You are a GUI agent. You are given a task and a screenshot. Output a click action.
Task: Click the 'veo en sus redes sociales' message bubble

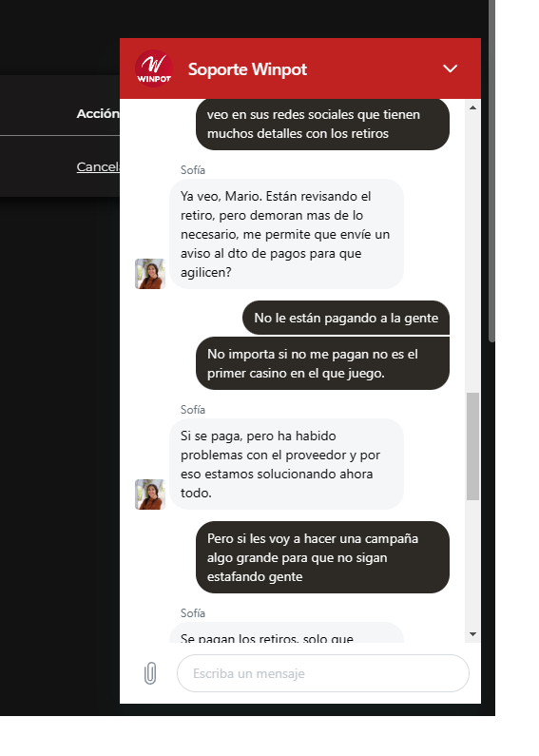point(322,124)
